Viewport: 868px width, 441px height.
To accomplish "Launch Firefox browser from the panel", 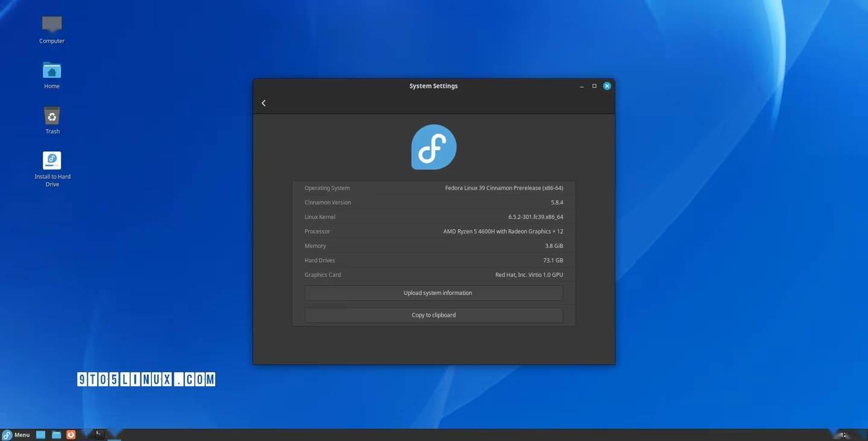I will [x=71, y=435].
